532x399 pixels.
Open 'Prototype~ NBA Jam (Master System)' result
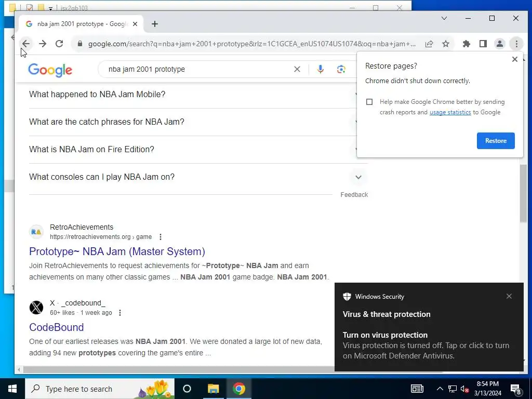pos(117,251)
